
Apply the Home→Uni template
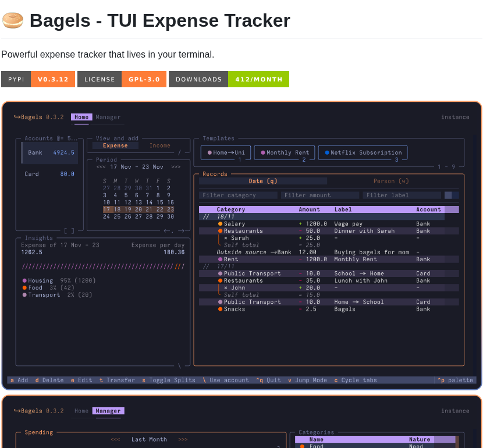click(x=226, y=152)
